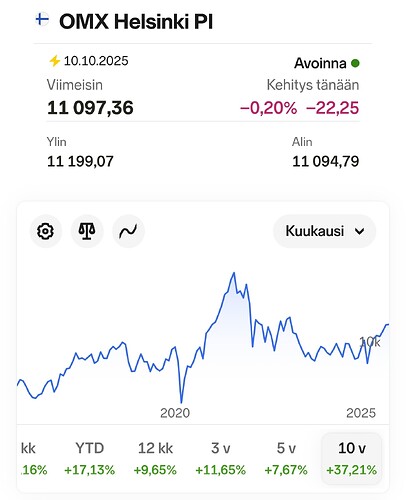The height and width of the screenshot is (500, 406).
Task: Click the 2020 axis label
Action: (175, 413)
